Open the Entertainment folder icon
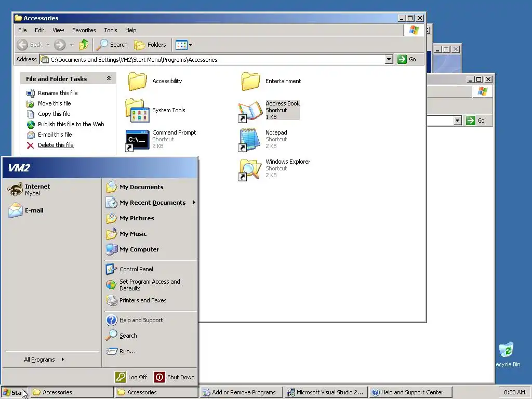This screenshot has width=532, height=399. (x=251, y=81)
